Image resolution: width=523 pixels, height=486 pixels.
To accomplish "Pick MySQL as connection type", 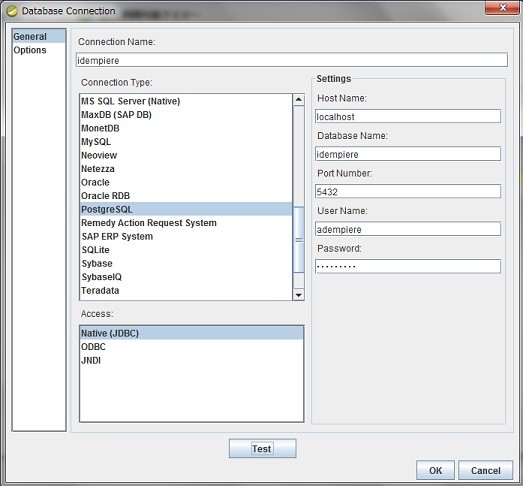I will [x=186, y=142].
